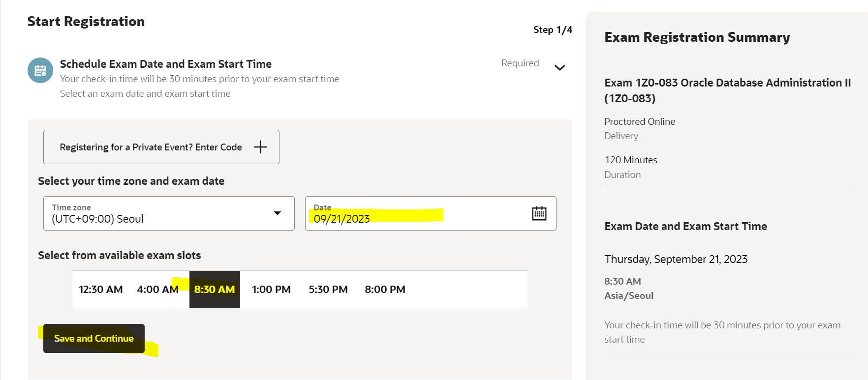Click the Select your time zone and exam date label
Viewport: 868px width, 380px height.
coord(131,181)
